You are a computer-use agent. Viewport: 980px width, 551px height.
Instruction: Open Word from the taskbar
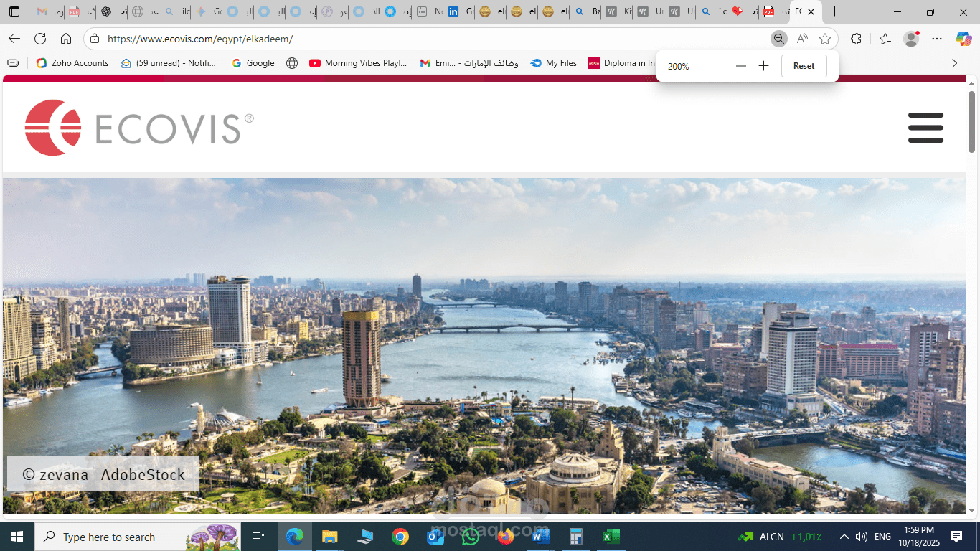click(x=541, y=537)
